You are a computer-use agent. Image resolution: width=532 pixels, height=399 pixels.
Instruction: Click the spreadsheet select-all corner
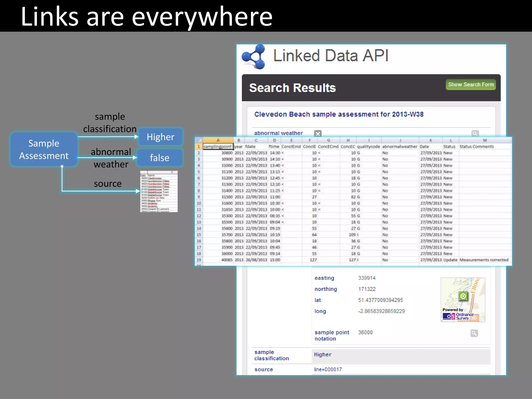(199, 140)
